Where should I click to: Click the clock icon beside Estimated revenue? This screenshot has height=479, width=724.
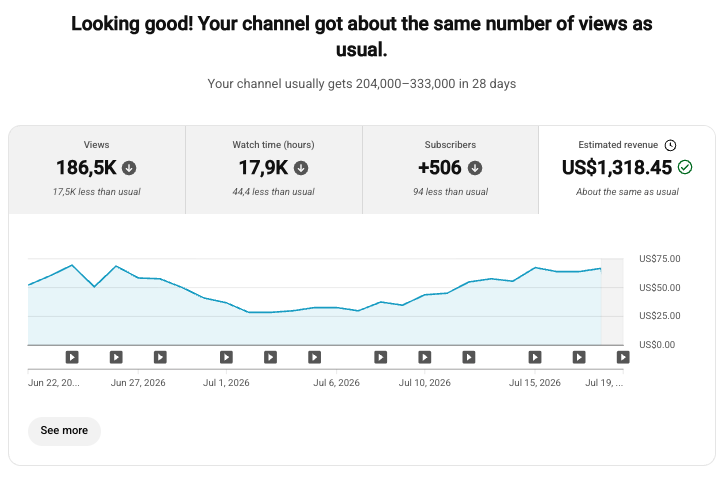point(670,146)
